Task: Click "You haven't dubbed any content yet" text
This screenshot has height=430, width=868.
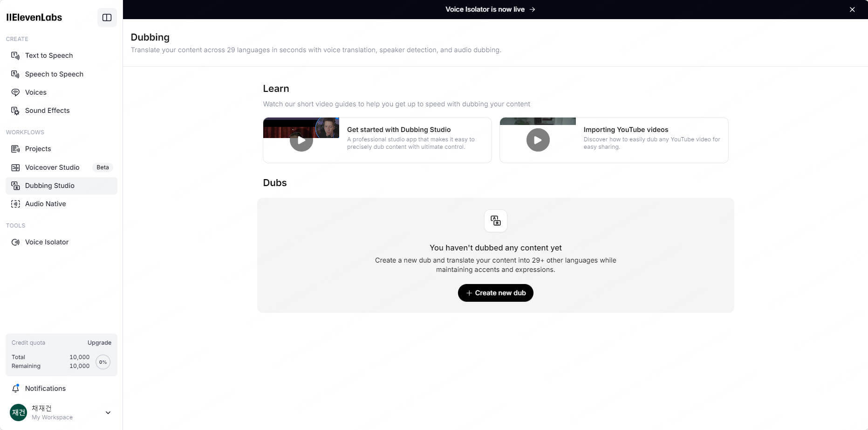Action: (496, 248)
